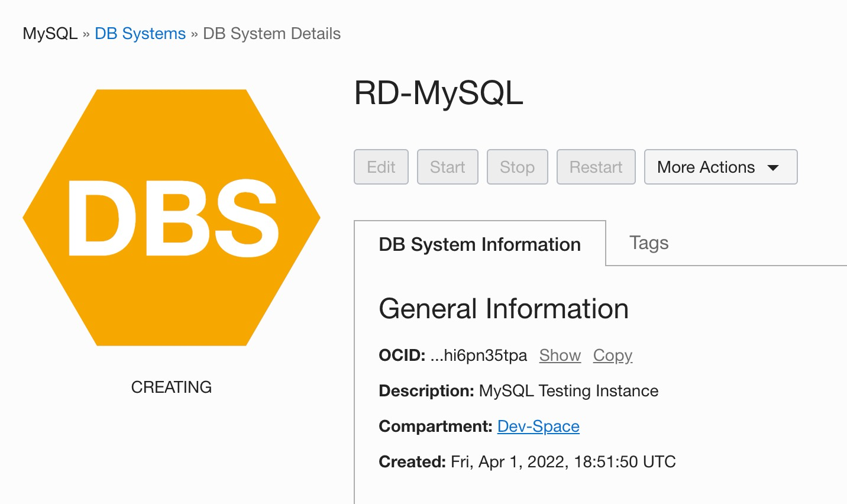Screen dimensions: 847x504
Task: Click the Stop button
Action: (517, 167)
